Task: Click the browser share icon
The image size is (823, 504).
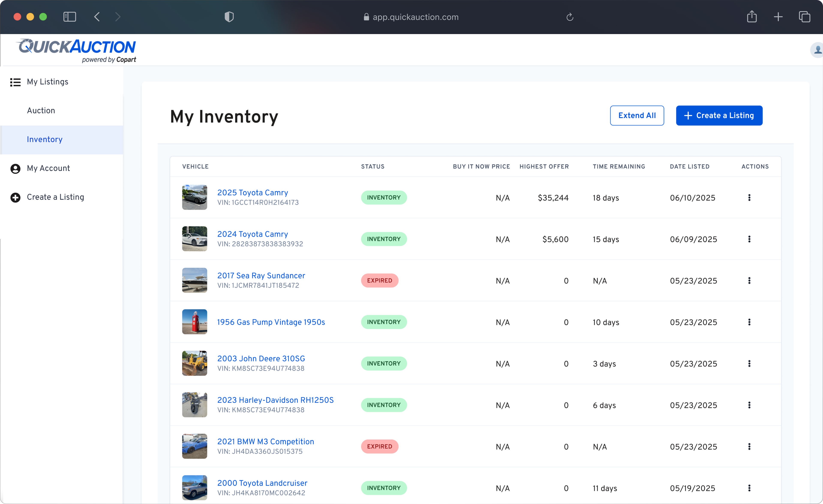Action: pos(752,17)
